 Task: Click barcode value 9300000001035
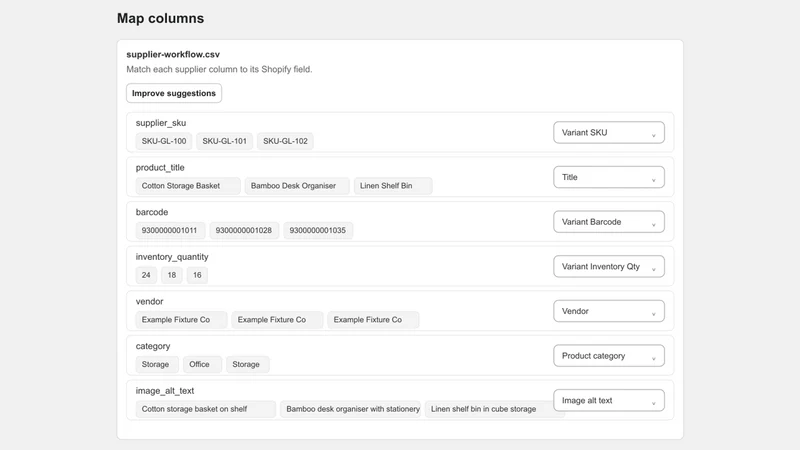point(318,231)
